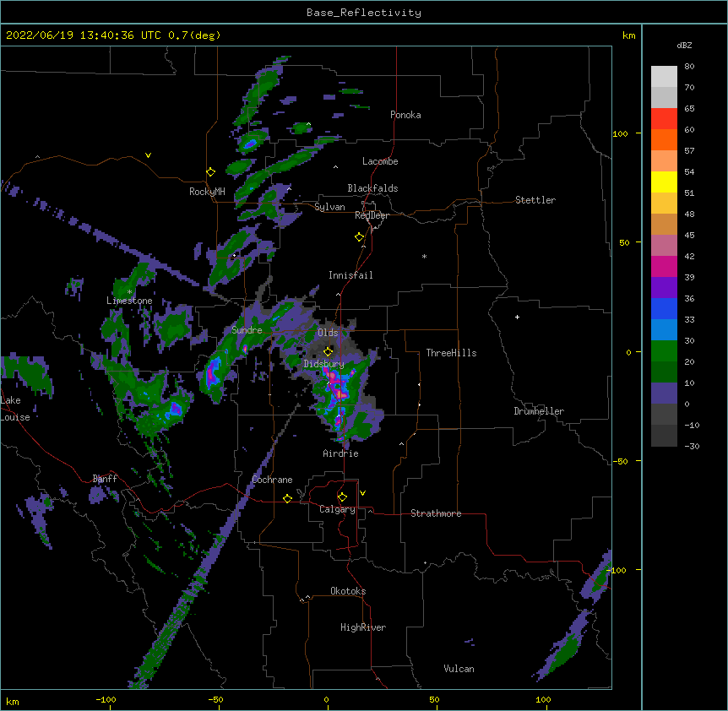Click the Cochrane town label

coord(272,480)
